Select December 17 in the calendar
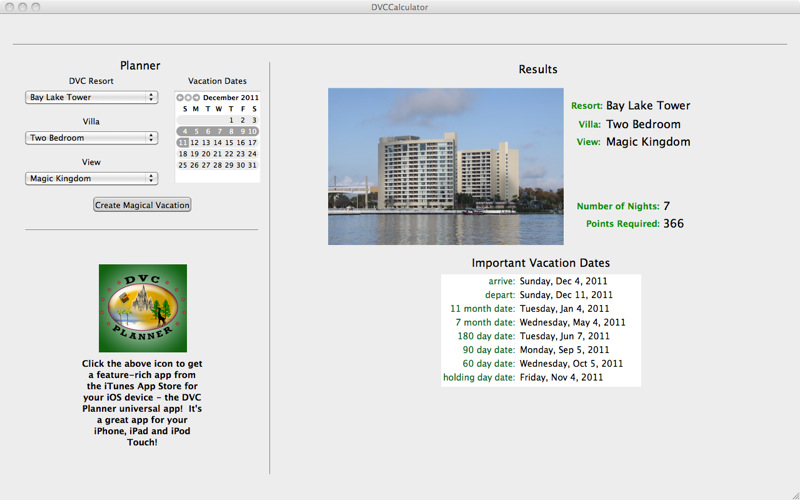Image resolution: width=800 pixels, height=500 pixels. [x=253, y=143]
